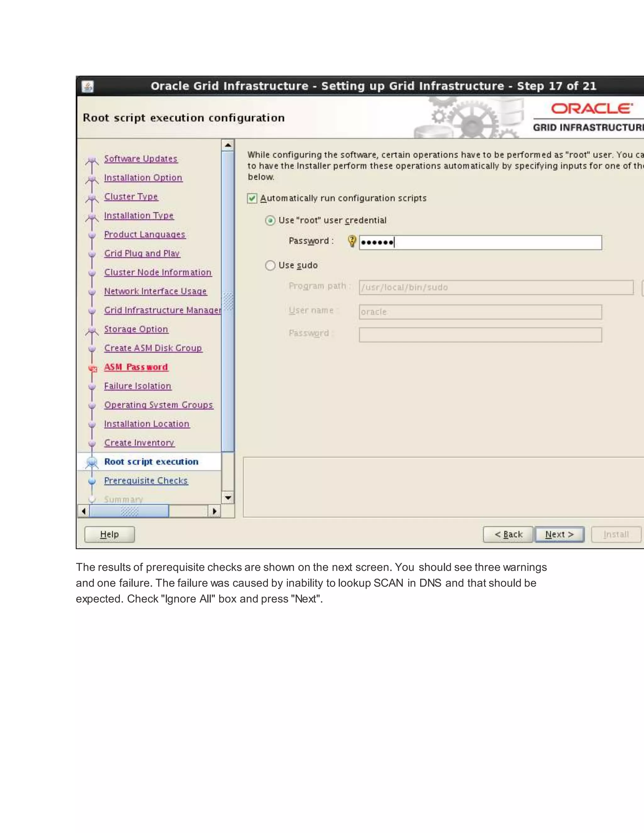Click the horizontal scrollbar thumb under step list
Image resolution: width=644 pixels, height=833 pixels.
129,511
